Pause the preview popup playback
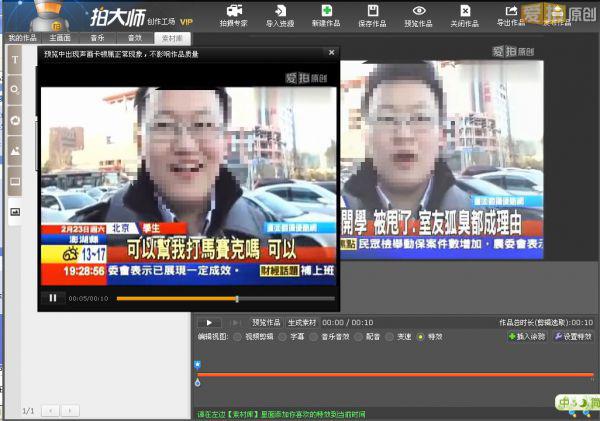Image resolution: width=600 pixels, height=421 pixels. coord(53,298)
